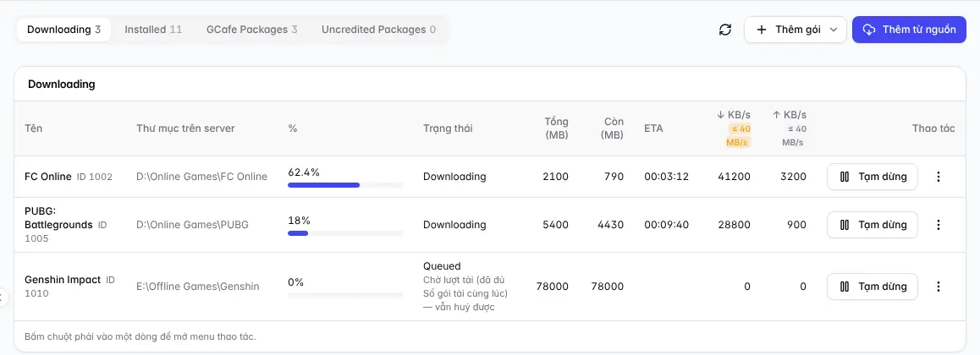Click path D:\Online Games\FC Online
The height and width of the screenshot is (355, 980).
point(201,177)
